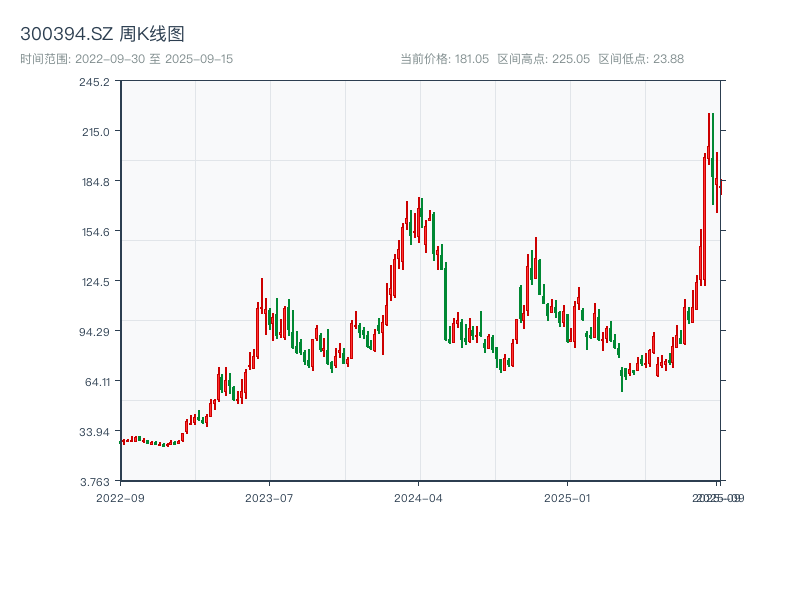Viewport: 800px width, 600px height.
Task: Click the range high 区间高点: 225.05
Action: [x=544, y=59]
